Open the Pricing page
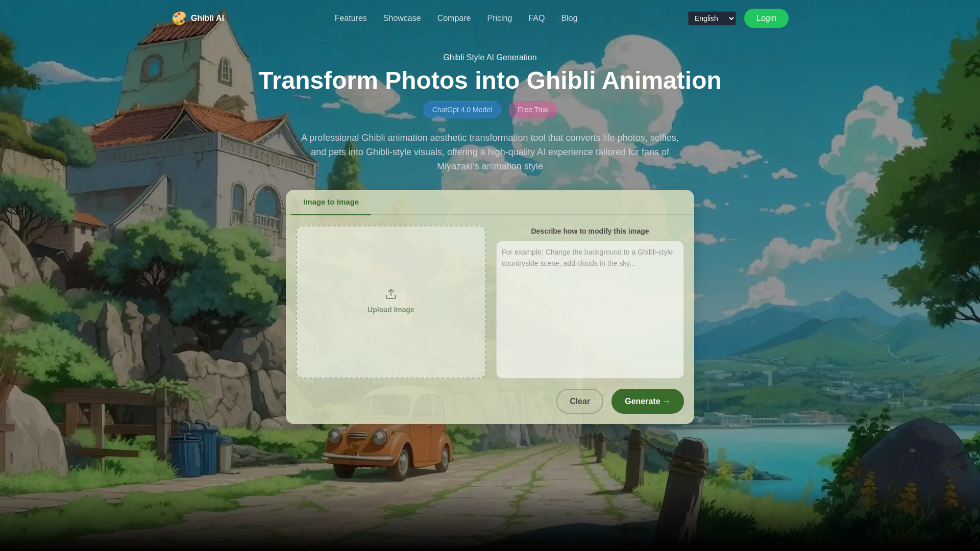 click(x=499, y=18)
